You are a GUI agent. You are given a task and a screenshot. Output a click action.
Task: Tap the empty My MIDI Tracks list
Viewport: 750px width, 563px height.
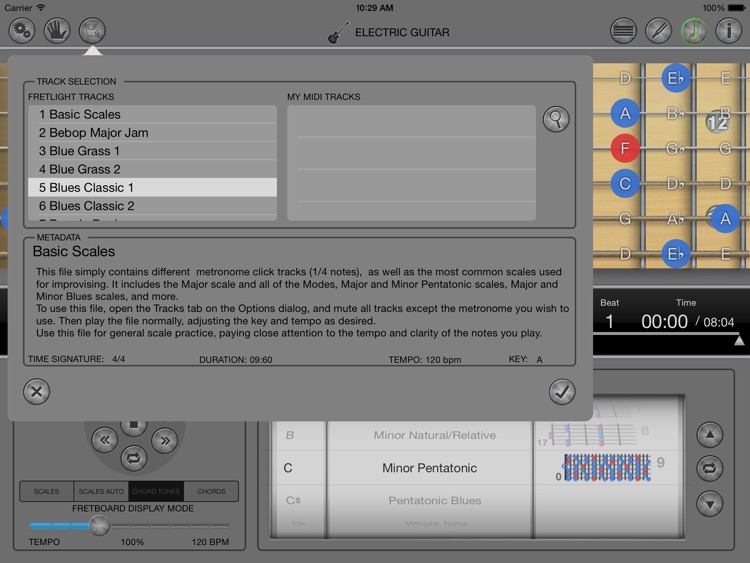pos(411,163)
